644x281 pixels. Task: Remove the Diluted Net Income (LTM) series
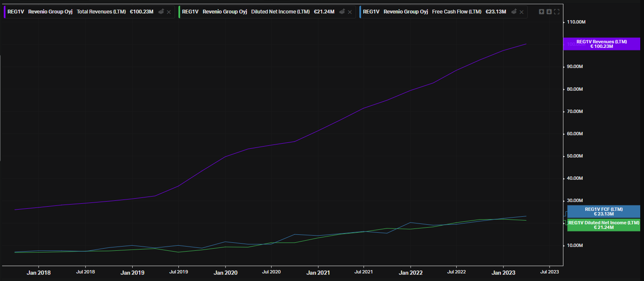tap(350, 12)
